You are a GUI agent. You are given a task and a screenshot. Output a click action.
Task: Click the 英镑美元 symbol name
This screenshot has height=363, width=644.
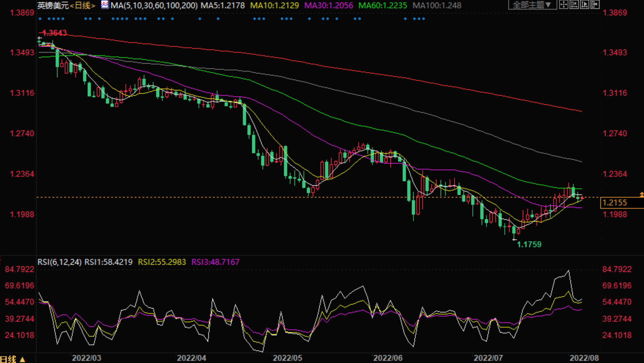tap(53, 6)
